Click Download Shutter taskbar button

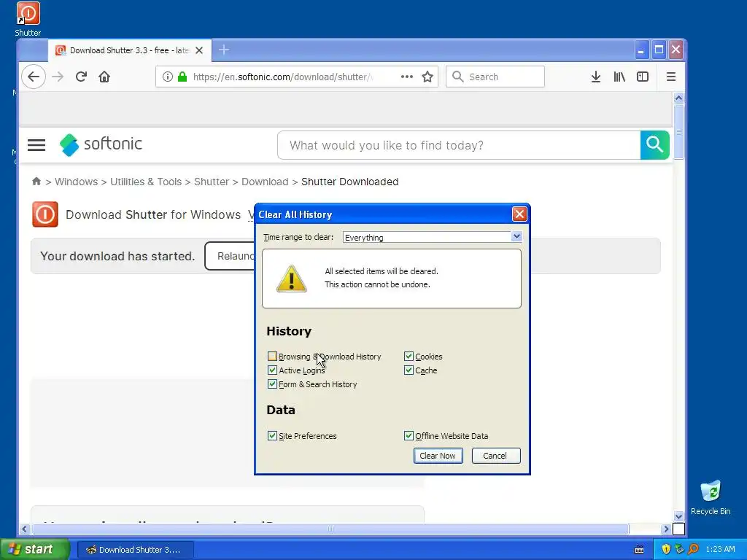pyautogui.click(x=135, y=550)
